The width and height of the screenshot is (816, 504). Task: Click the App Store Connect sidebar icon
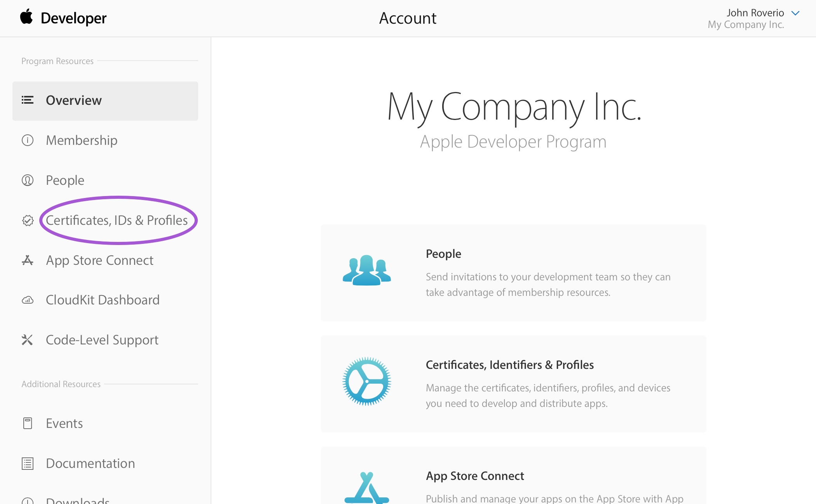pos(28,260)
